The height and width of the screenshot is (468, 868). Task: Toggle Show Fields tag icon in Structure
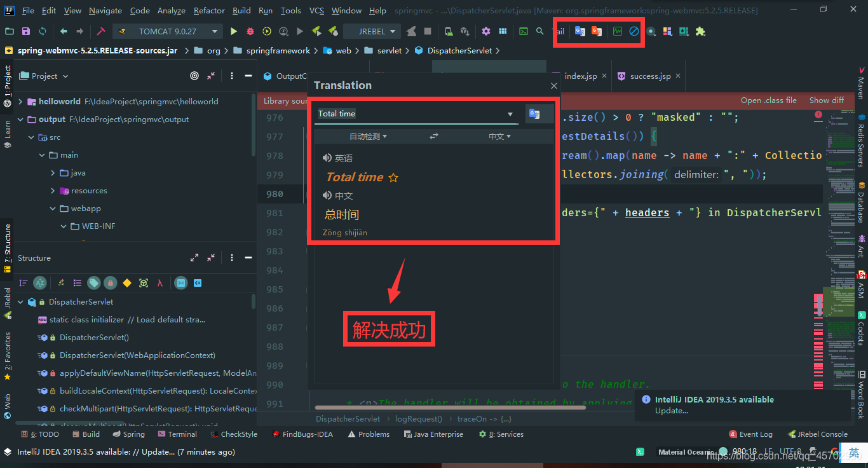[x=94, y=283]
